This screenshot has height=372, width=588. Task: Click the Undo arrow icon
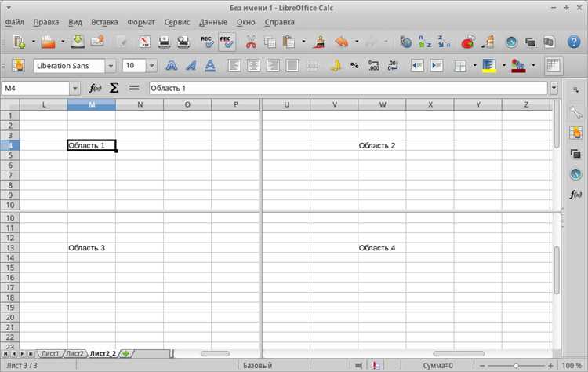pos(342,42)
